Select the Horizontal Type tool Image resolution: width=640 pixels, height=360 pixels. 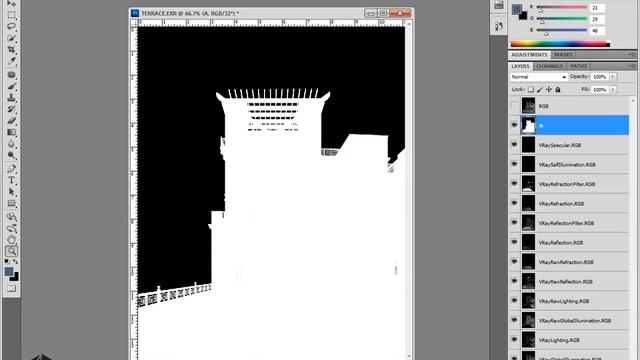click(x=11, y=180)
